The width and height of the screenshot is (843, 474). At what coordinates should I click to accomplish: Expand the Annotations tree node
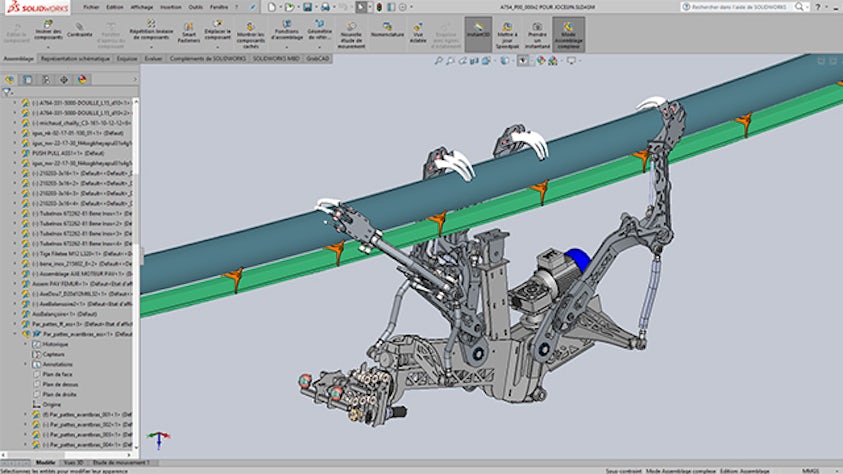point(25,364)
